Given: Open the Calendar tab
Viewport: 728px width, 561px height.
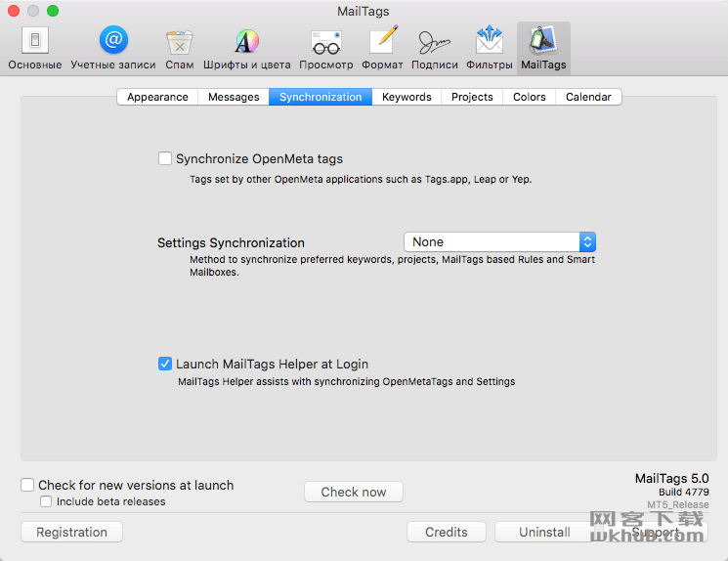Looking at the screenshot, I should point(588,97).
